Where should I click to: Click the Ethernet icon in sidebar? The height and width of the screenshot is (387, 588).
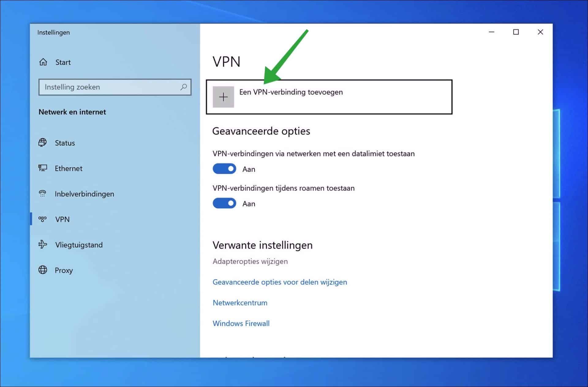[43, 168]
